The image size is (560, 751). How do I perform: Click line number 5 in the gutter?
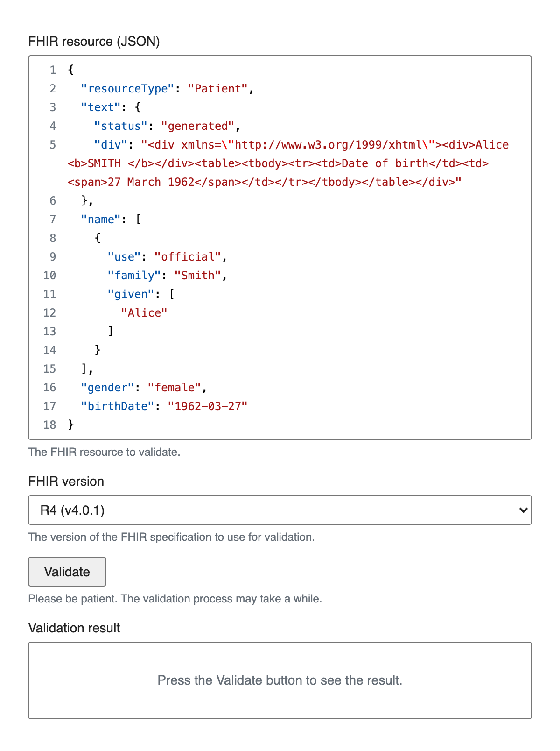click(53, 145)
